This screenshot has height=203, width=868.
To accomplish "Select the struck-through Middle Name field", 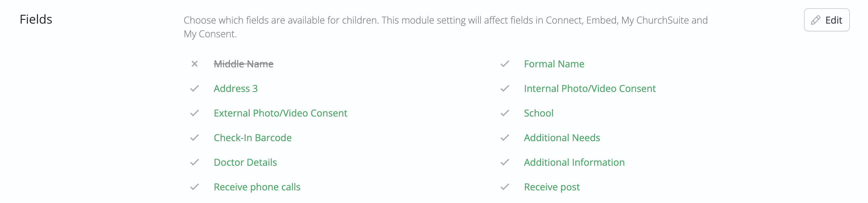I will tap(244, 64).
